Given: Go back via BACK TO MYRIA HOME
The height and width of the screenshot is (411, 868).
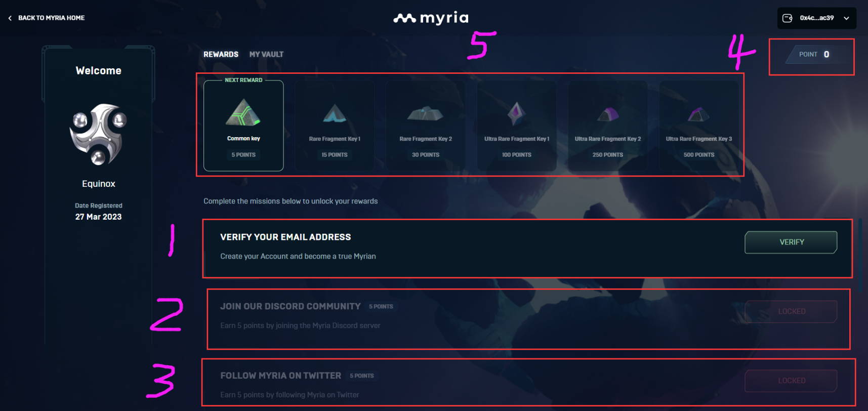Looking at the screenshot, I should (x=51, y=18).
